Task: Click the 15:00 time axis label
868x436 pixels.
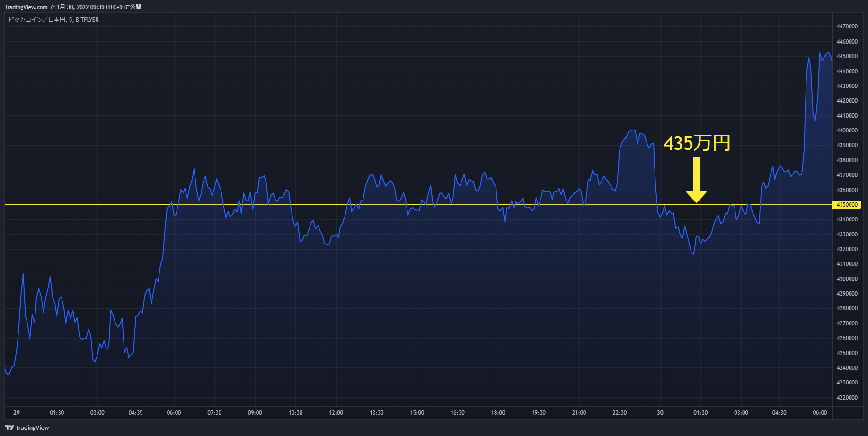Action: (x=417, y=413)
